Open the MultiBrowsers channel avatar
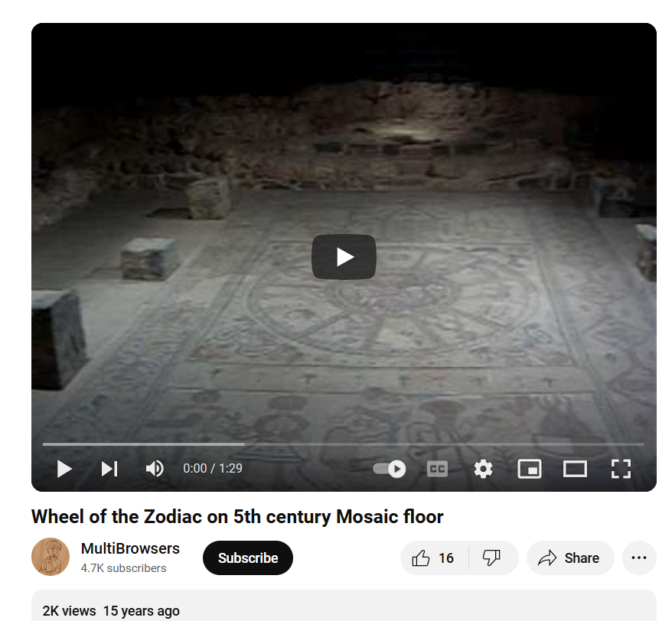The height and width of the screenshot is (621, 672). [x=51, y=557]
